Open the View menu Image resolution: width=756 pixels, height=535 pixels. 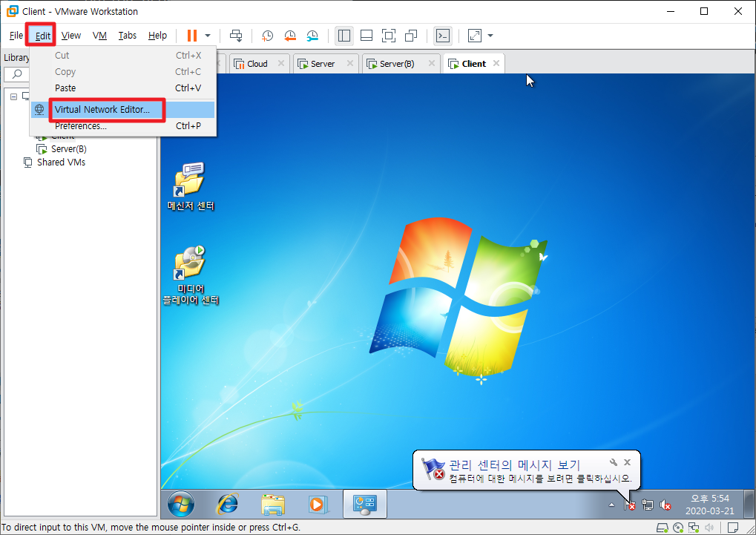[x=71, y=35]
